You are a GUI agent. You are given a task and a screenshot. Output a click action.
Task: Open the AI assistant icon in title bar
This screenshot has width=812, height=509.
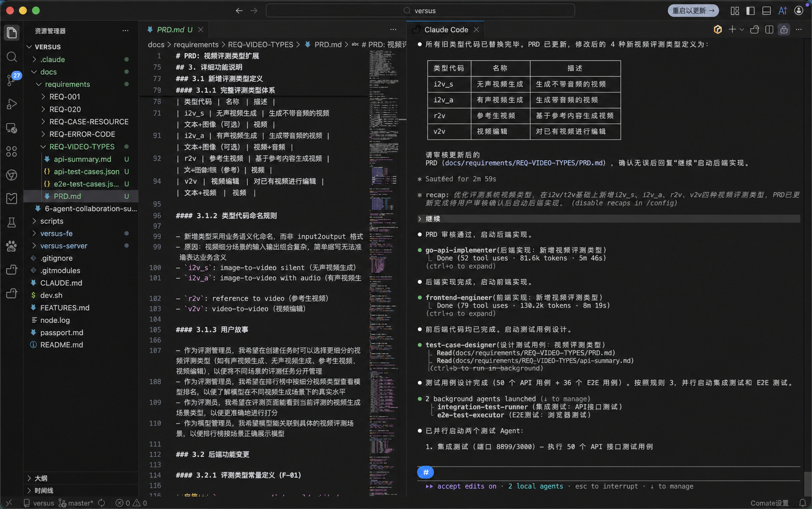(782, 11)
